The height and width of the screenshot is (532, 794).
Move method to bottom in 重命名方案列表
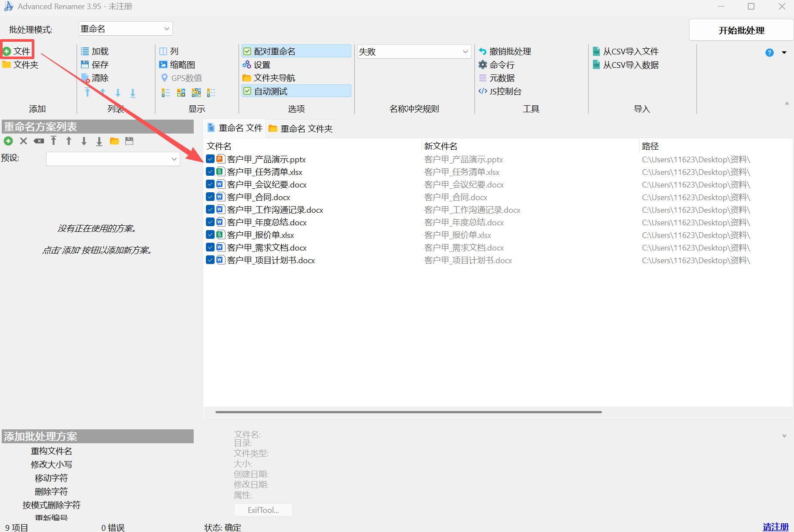click(99, 141)
